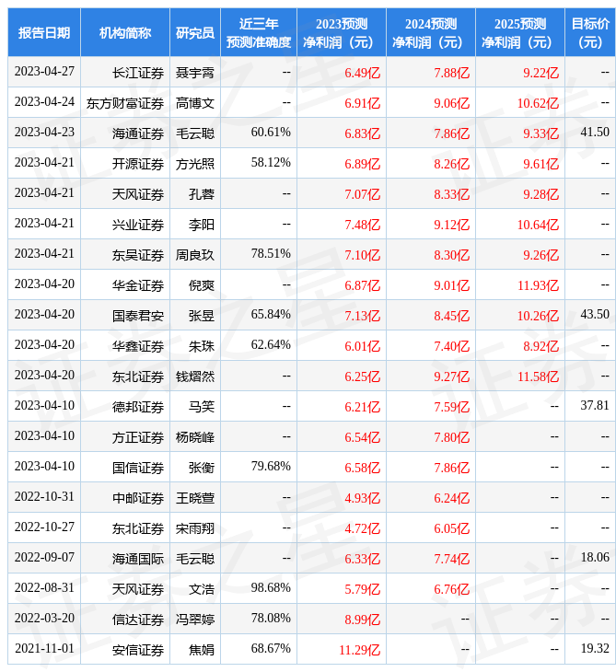Screen dimensions: 616x672
Task: Click the 2023预测净利润 column header
Action: pyautogui.click(x=342, y=32)
